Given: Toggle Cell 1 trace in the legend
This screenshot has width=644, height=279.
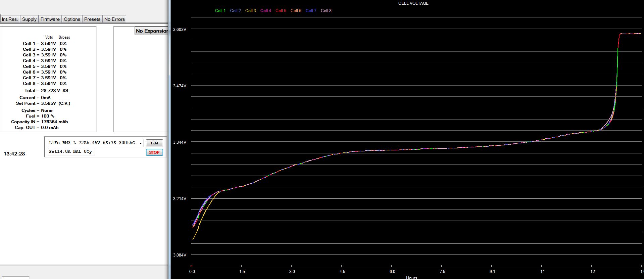Looking at the screenshot, I should point(220,11).
